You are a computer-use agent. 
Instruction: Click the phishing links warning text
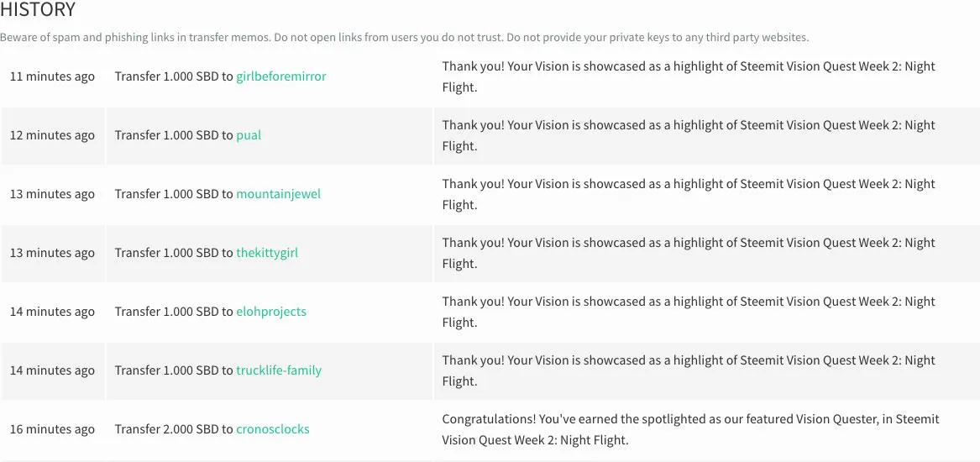(405, 38)
